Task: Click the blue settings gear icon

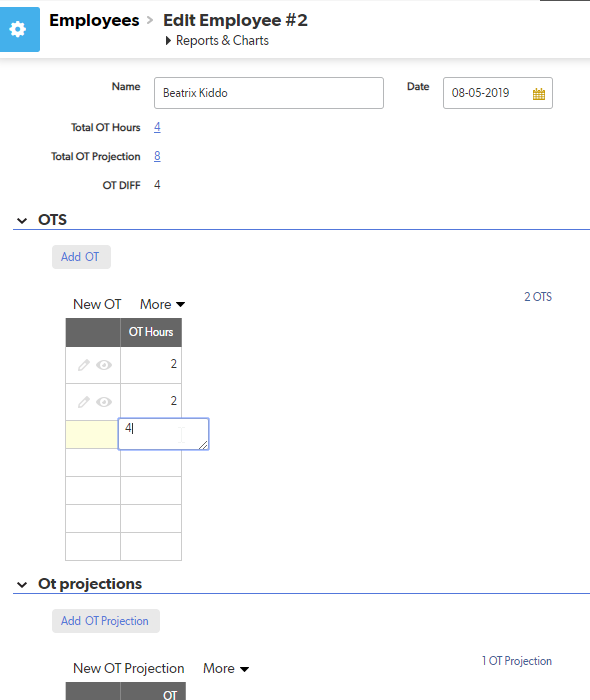Action: (x=18, y=29)
